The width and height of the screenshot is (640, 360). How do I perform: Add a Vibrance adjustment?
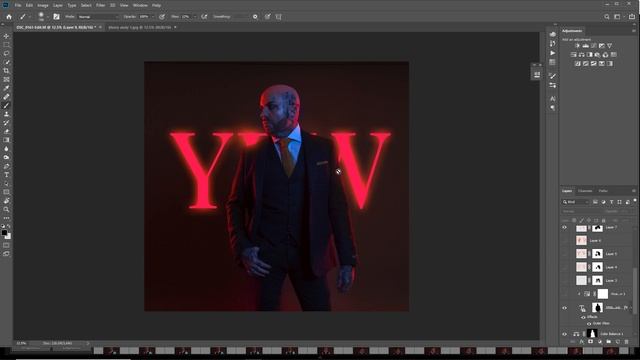click(609, 46)
